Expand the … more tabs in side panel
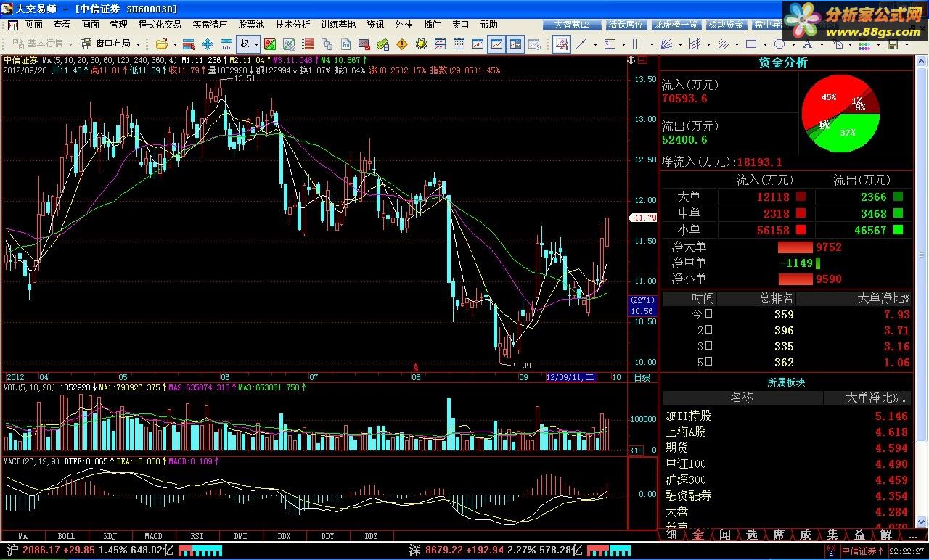This screenshot has width=929, height=560. pos(913,535)
